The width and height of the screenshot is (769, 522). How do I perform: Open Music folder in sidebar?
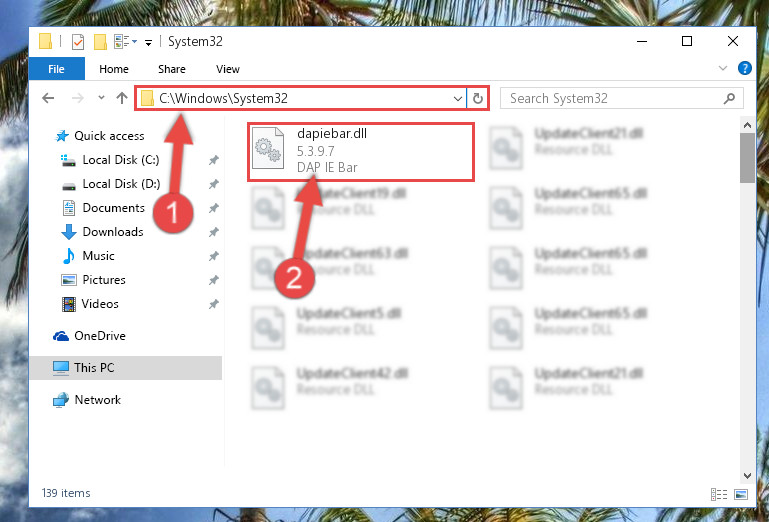[x=98, y=256]
